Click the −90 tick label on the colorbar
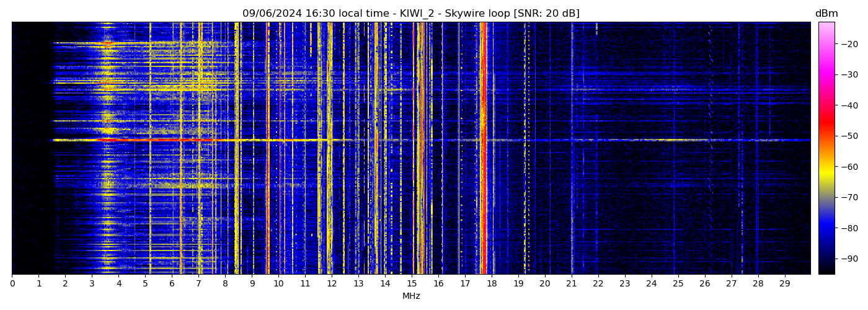Image resolution: width=868 pixels, height=310 pixels. click(848, 259)
